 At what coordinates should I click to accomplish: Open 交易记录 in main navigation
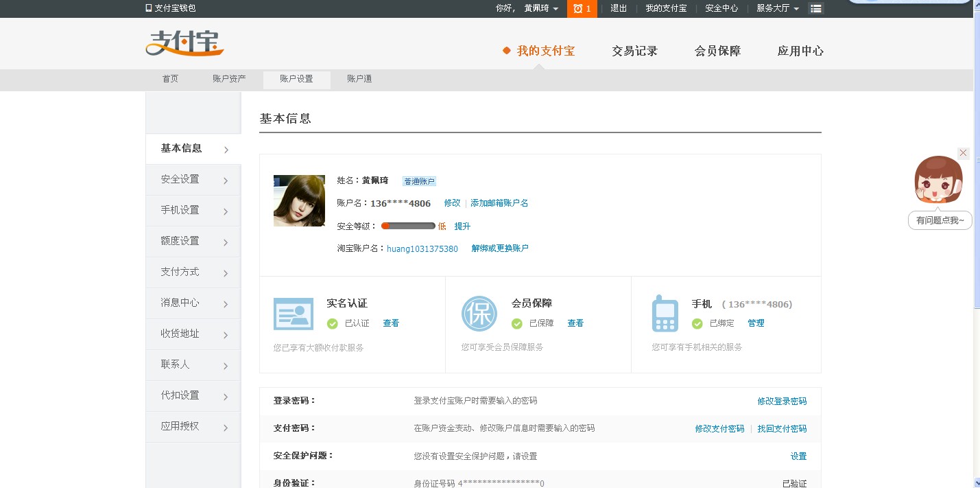[635, 51]
